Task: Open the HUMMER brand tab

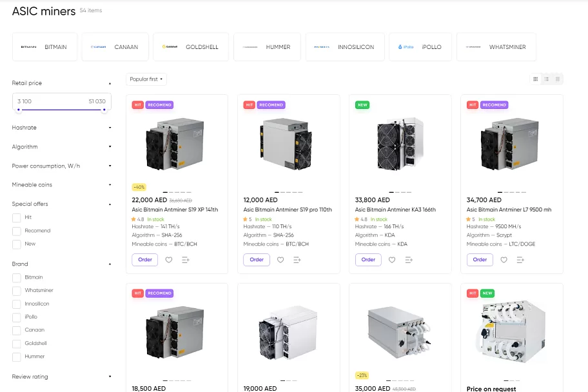Action: tap(267, 47)
